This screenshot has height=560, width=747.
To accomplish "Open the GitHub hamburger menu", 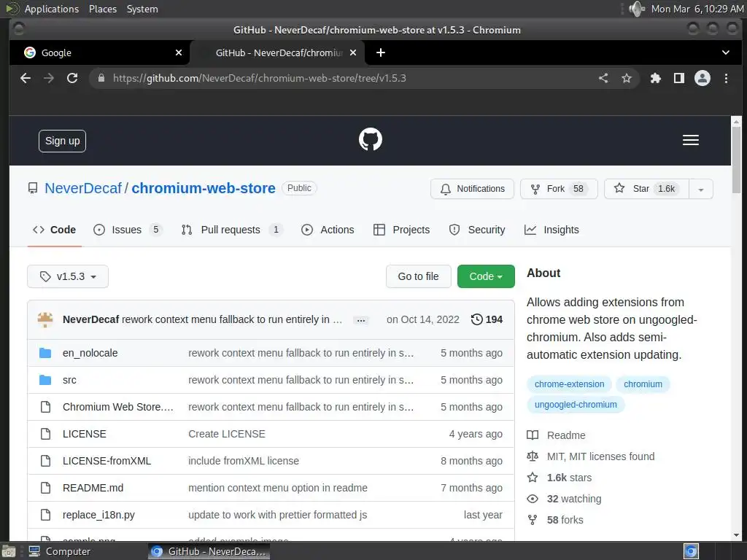I will 690,140.
